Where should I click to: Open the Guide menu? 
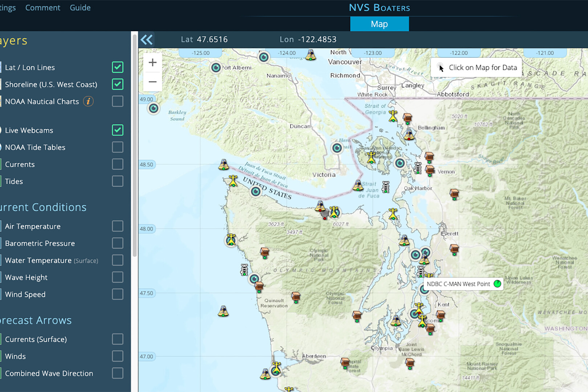tap(80, 8)
